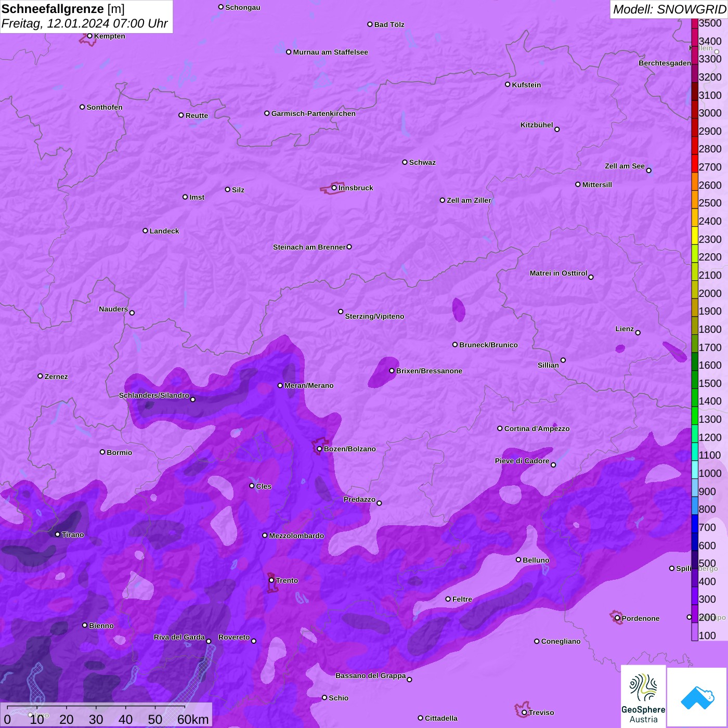Click the Garmisch-Partenkirchen label

coord(314,113)
